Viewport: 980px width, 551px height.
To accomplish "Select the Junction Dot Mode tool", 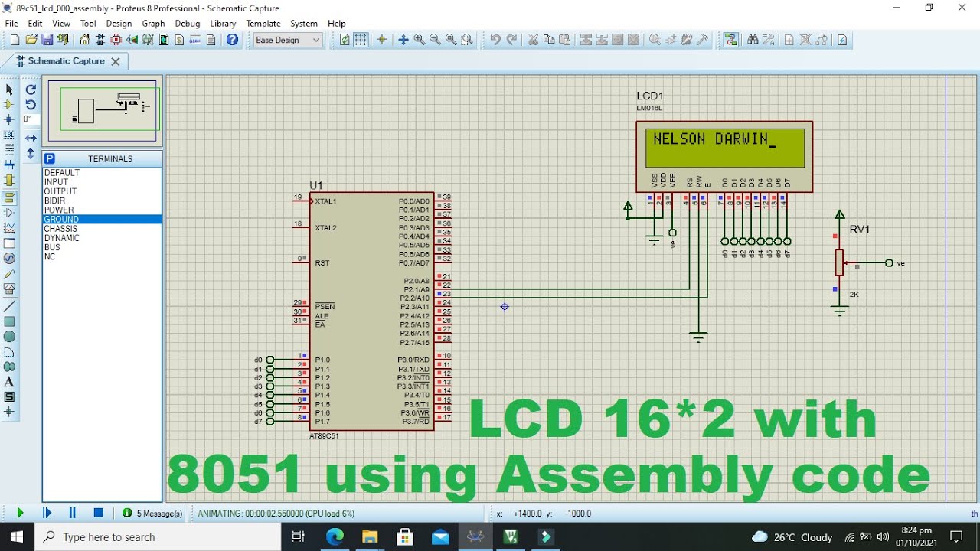I will pyautogui.click(x=9, y=119).
